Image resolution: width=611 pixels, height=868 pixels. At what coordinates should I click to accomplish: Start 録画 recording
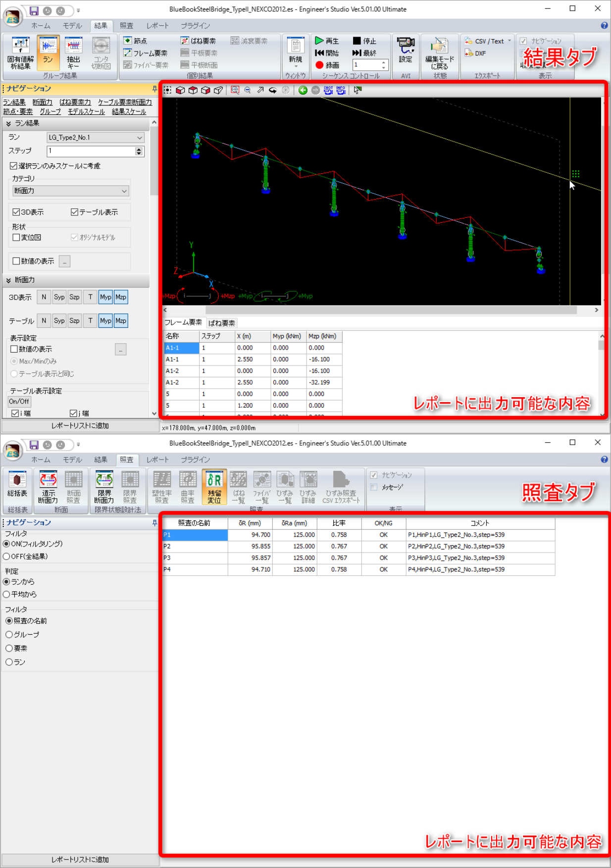(x=327, y=65)
